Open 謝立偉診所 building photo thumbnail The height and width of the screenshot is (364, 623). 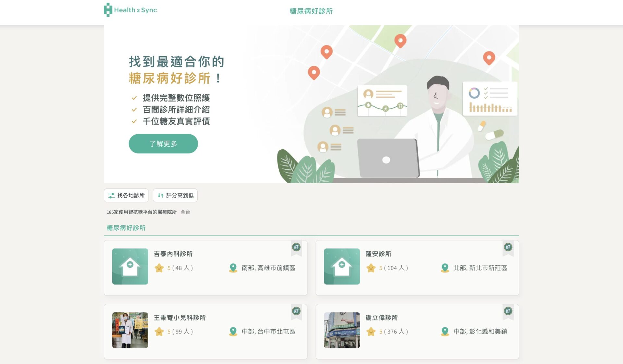pyautogui.click(x=342, y=330)
